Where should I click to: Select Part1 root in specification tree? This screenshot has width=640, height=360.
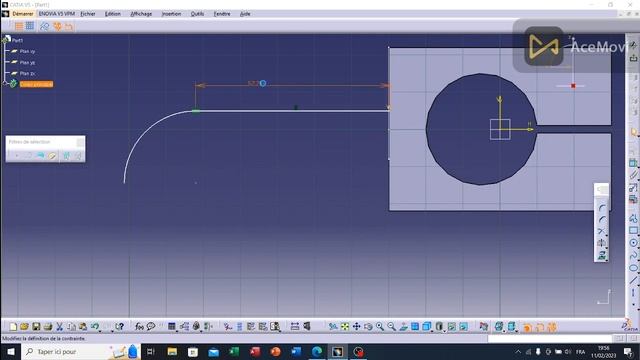17,40
